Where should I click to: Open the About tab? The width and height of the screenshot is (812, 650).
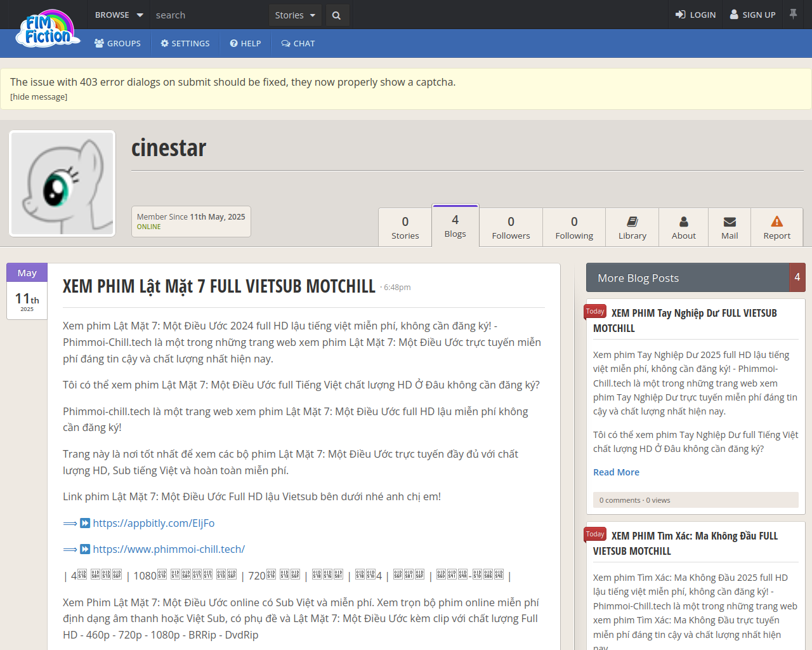tap(684, 227)
